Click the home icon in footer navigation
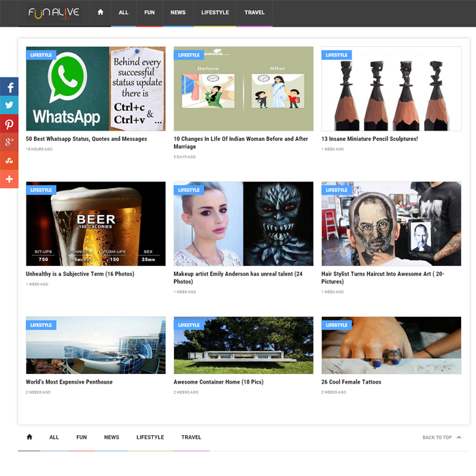Image resolution: width=476 pixels, height=476 pixels. click(x=29, y=437)
